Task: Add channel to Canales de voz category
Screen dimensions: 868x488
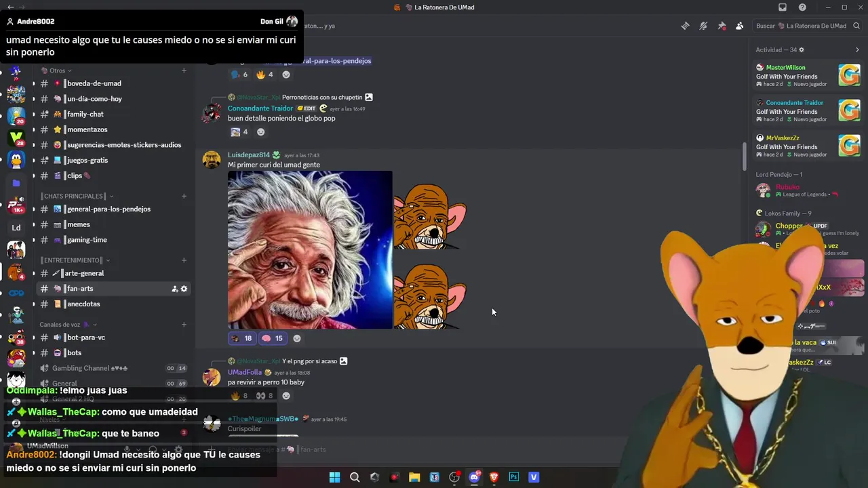Action: pos(184,325)
